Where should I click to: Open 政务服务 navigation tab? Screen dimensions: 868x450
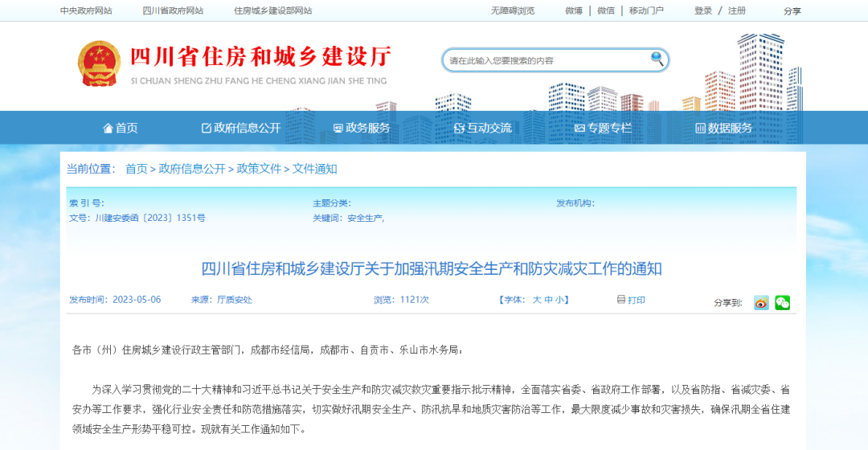(362, 128)
